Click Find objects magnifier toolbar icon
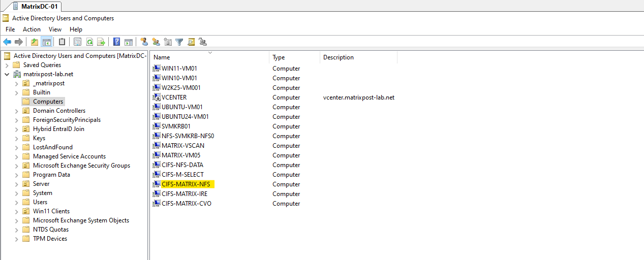This screenshot has height=260, width=644. (191, 42)
